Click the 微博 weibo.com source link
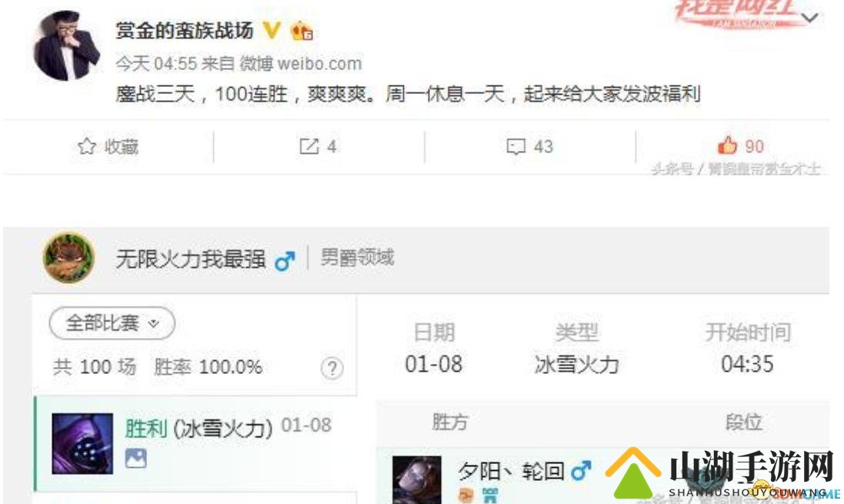The image size is (844, 504). 300,64
